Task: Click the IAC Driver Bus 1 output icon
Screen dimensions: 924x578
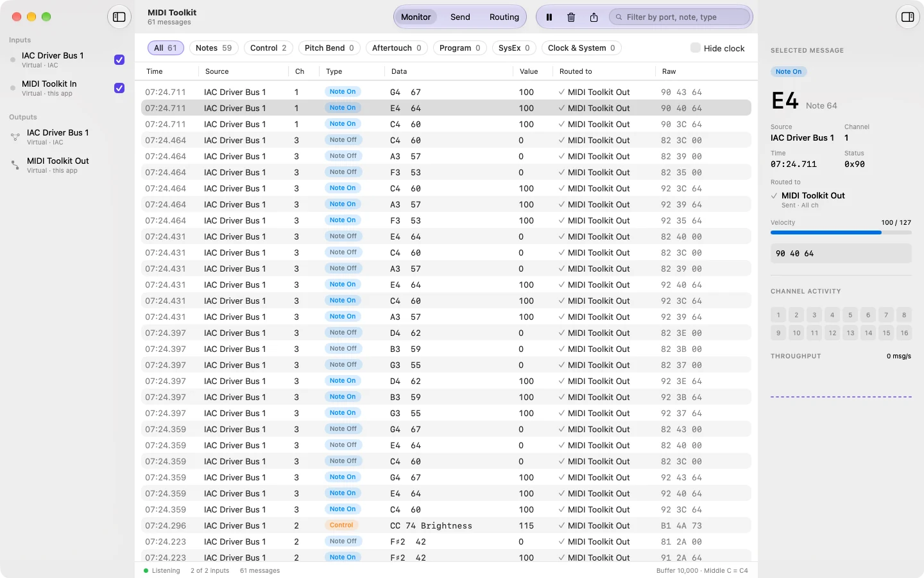Action: point(15,137)
